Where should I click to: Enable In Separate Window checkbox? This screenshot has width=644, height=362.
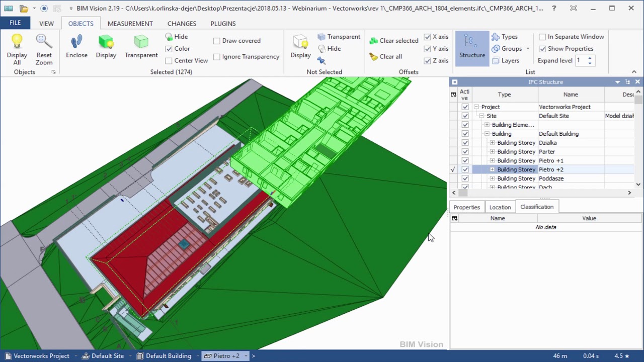pos(542,37)
